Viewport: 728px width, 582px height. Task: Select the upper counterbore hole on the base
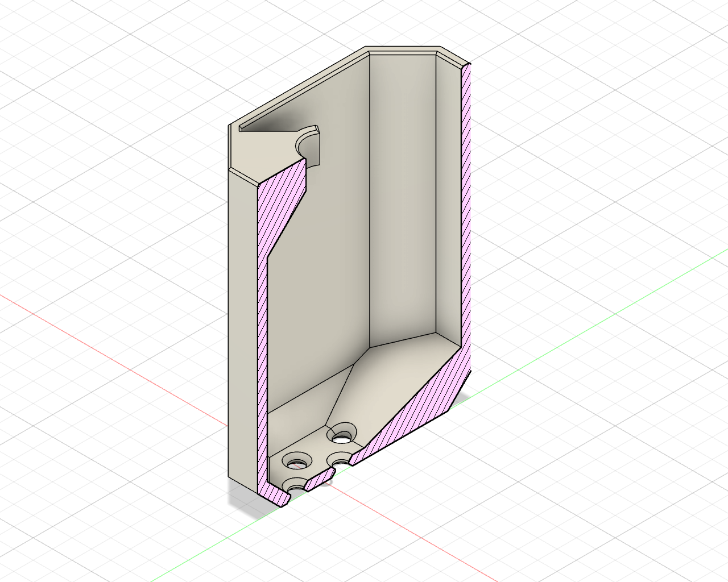coord(343,434)
